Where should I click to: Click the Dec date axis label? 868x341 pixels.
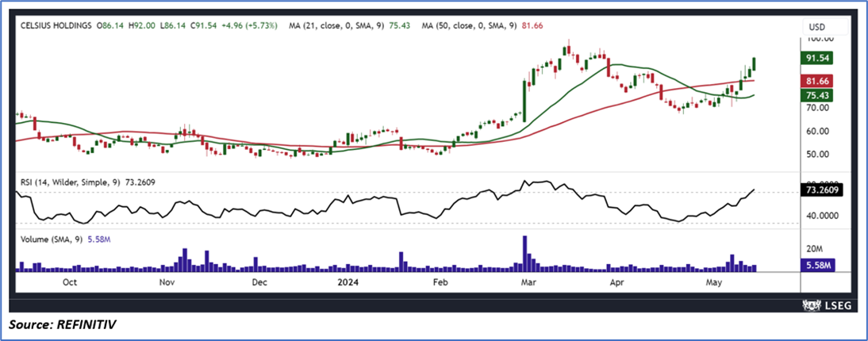tap(259, 282)
